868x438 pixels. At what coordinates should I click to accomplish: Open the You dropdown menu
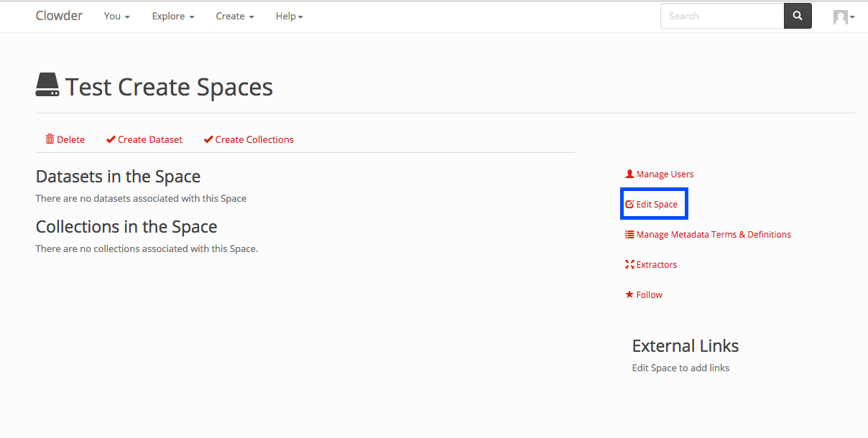[x=116, y=16]
